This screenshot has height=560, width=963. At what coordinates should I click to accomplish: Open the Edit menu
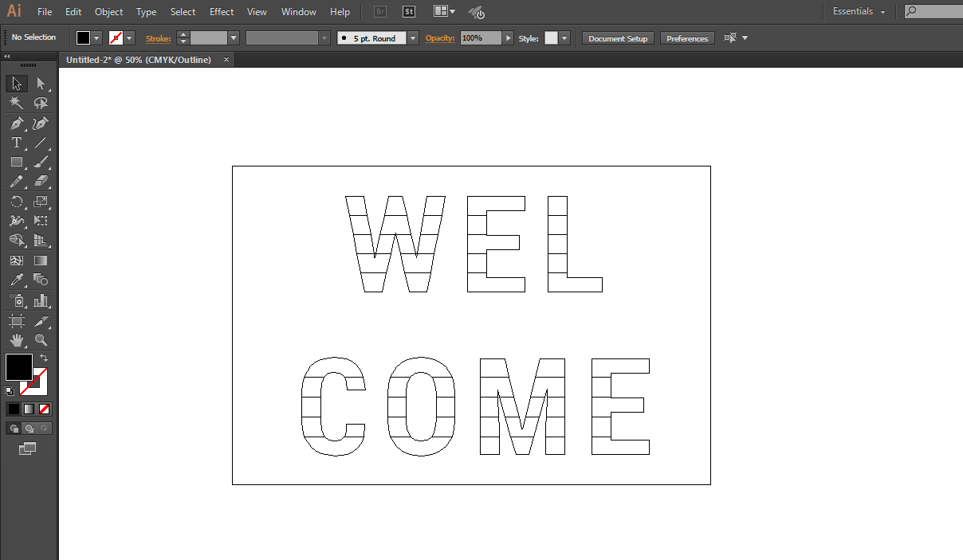pos(73,12)
